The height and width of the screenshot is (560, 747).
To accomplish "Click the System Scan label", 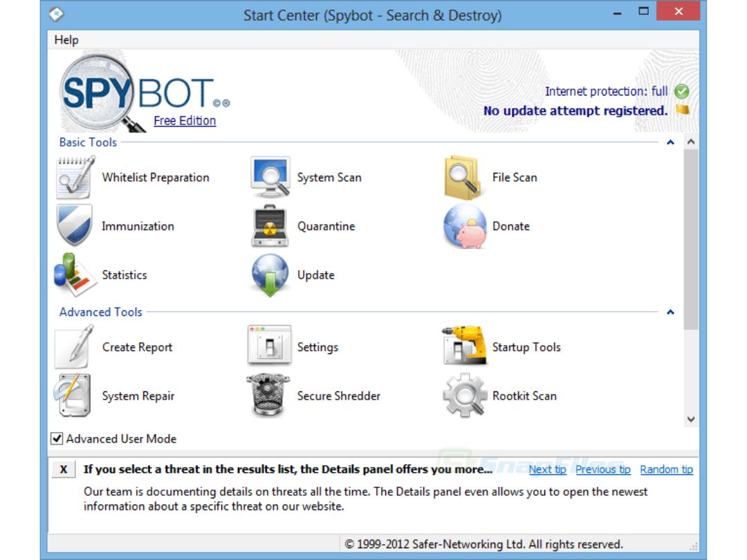I will tap(329, 178).
